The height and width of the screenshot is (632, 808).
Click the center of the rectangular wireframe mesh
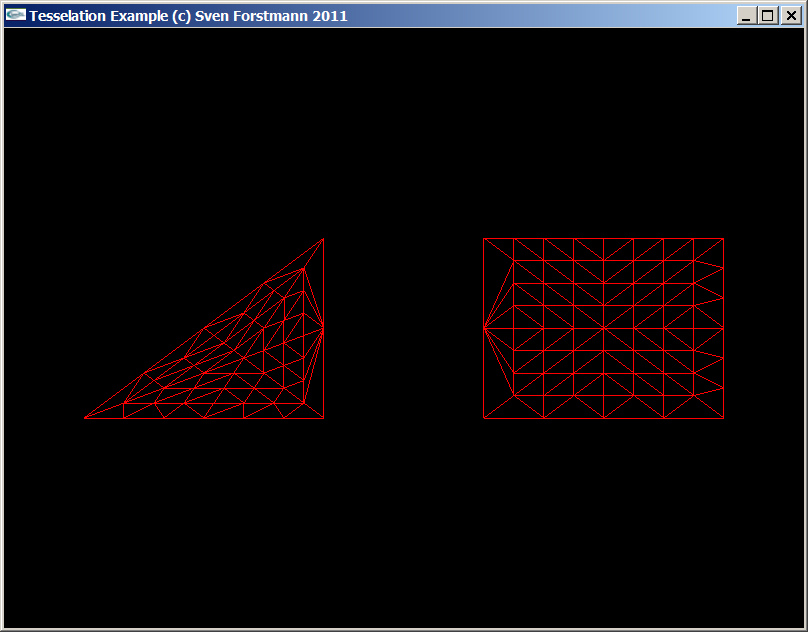[603, 327]
